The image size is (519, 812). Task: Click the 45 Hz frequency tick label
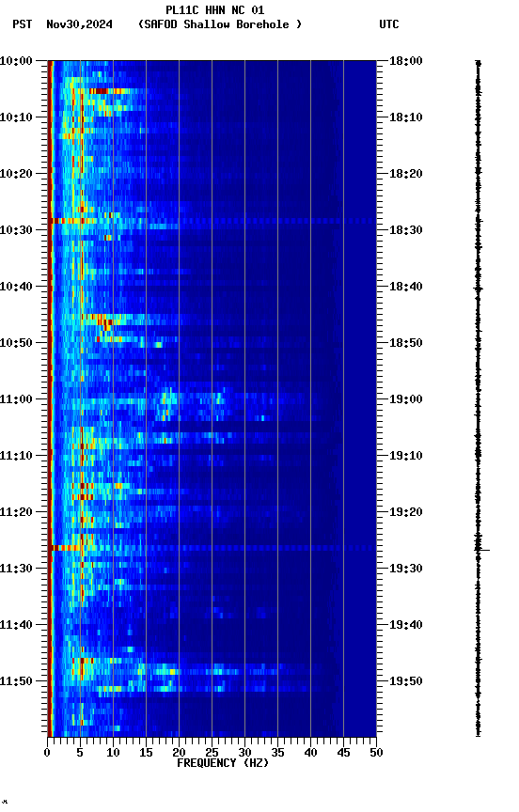343,754
